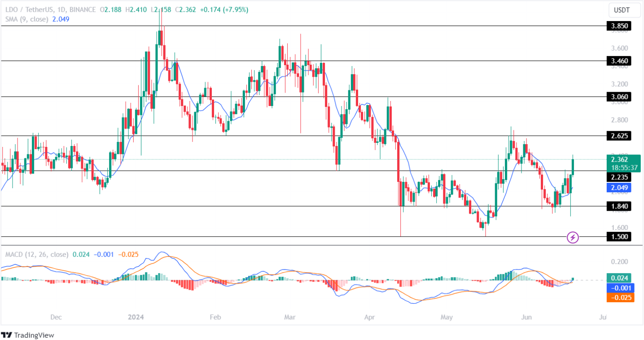
Task: Click the blue -0.001 MACD value label
Action: coord(620,288)
